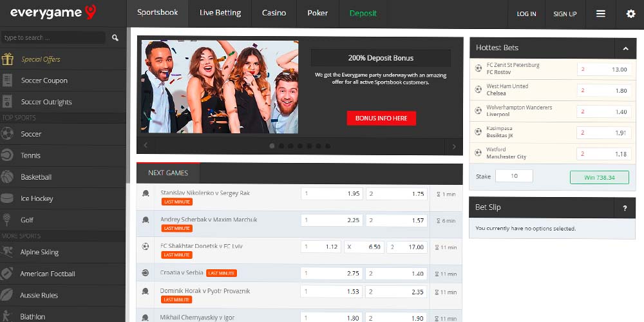Open the hamburger menu icon
The width and height of the screenshot is (644, 322).
(x=600, y=14)
